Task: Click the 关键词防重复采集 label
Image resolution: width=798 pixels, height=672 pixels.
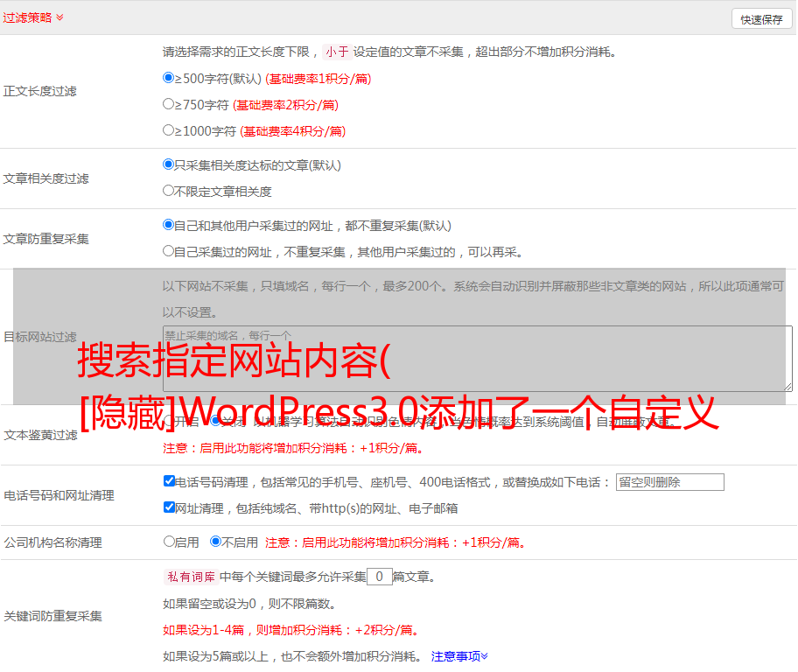Action: 52,616
